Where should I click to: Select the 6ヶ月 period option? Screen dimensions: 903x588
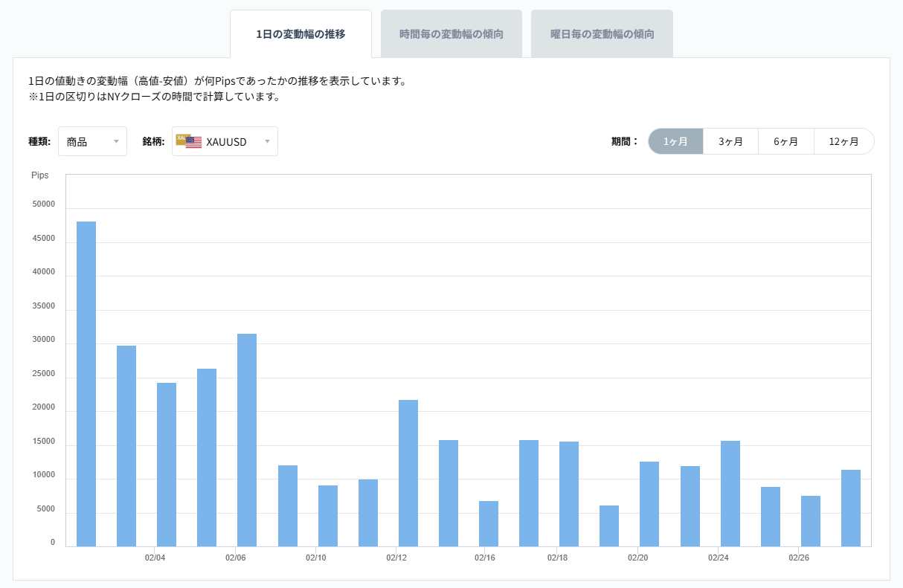786,141
